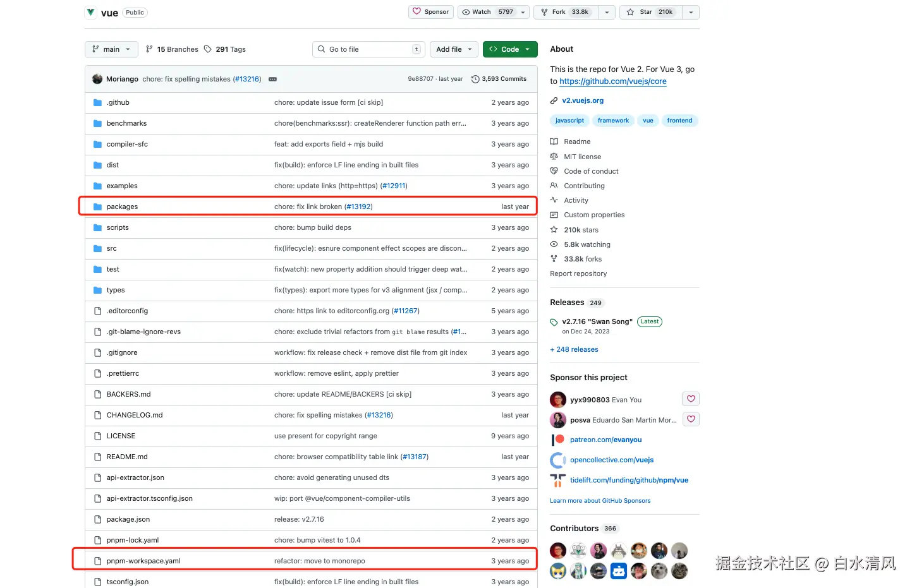This screenshot has height=588, width=912.
Task: Open the scripts folder icon
Action: (97, 227)
